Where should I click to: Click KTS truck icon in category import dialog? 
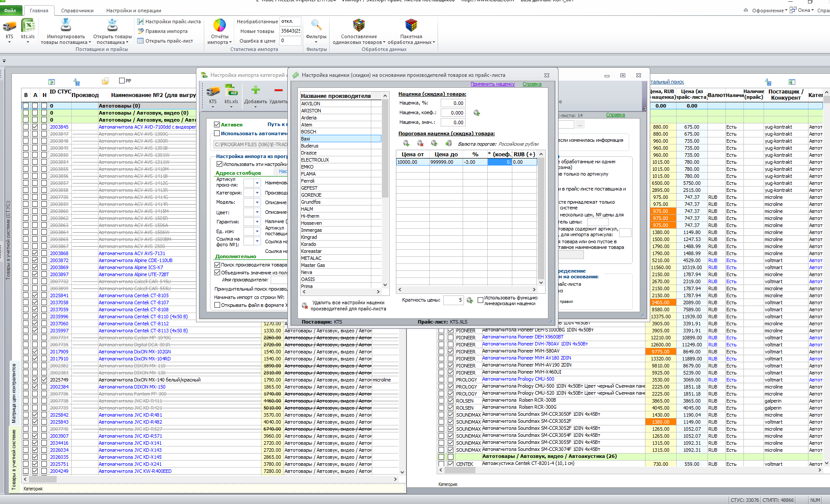coord(213,90)
